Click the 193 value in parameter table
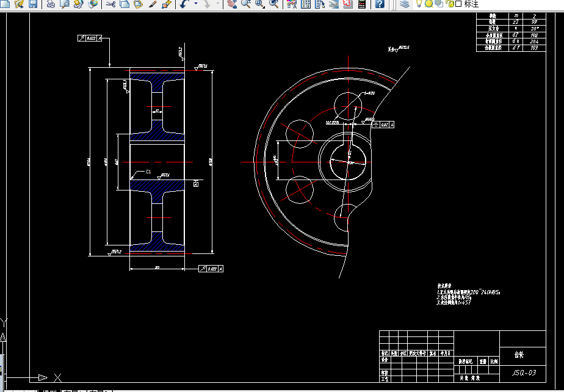The height and width of the screenshot is (392, 564). pos(534,48)
